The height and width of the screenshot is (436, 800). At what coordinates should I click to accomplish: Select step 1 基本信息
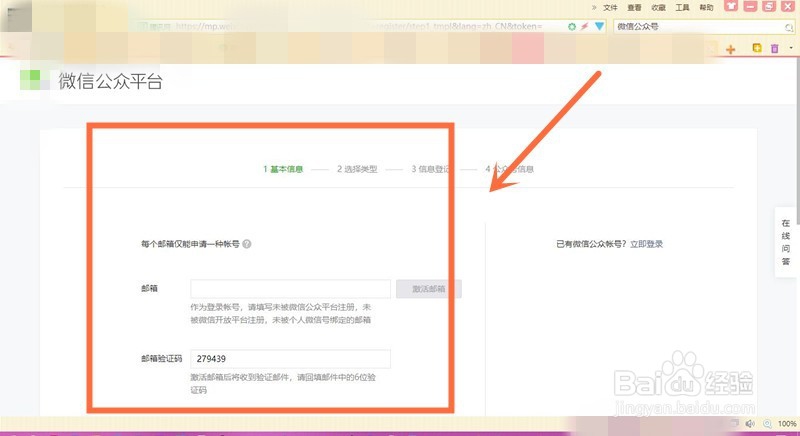click(x=283, y=169)
